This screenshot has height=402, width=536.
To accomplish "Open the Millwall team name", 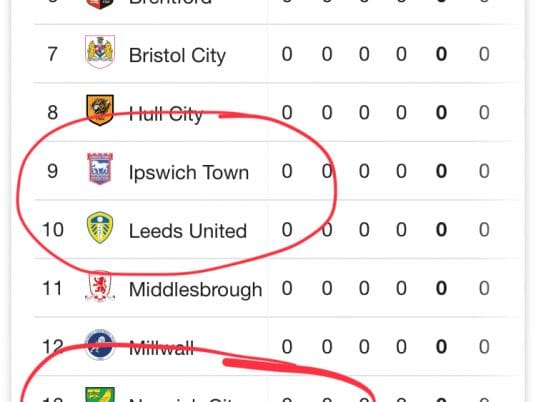I will pos(161,348).
